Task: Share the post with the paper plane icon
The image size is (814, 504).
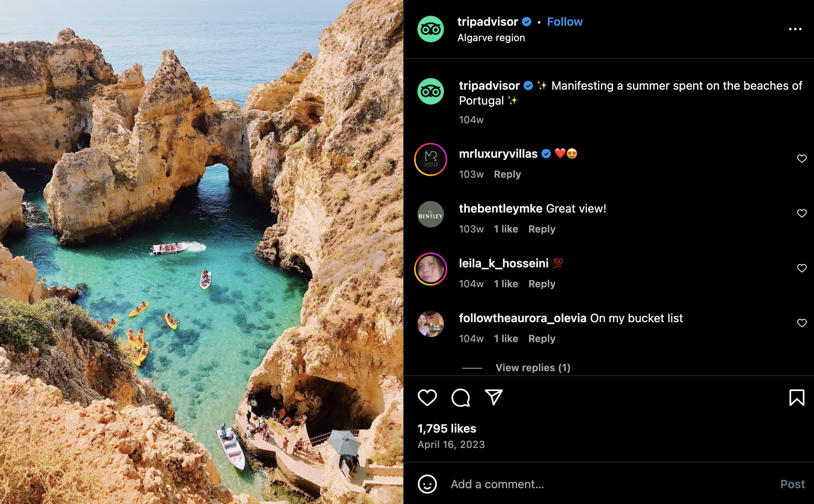Action: 494,397
